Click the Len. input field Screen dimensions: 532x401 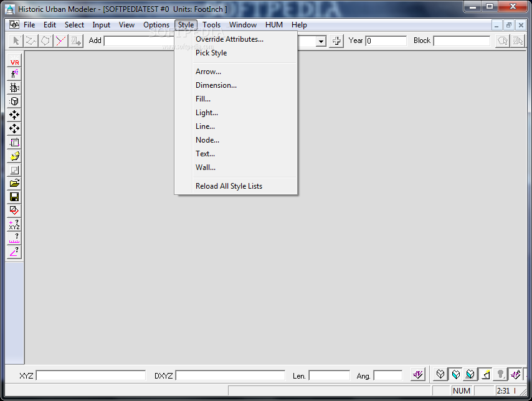coord(330,375)
